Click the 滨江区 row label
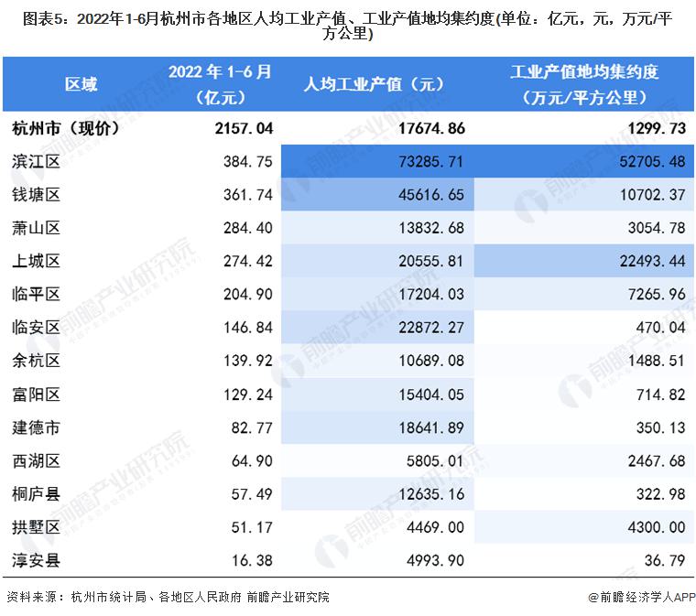Viewport: 696px width, 616px height. [38, 162]
